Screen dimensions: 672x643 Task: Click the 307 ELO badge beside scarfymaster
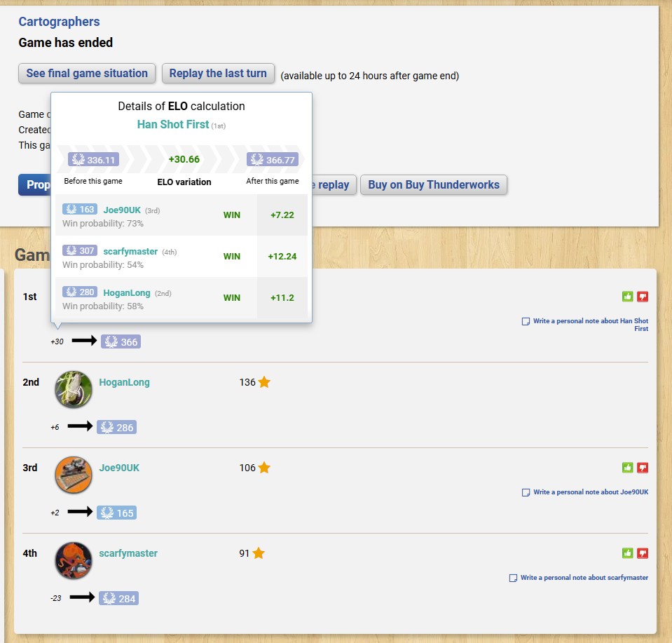pyautogui.click(x=80, y=250)
